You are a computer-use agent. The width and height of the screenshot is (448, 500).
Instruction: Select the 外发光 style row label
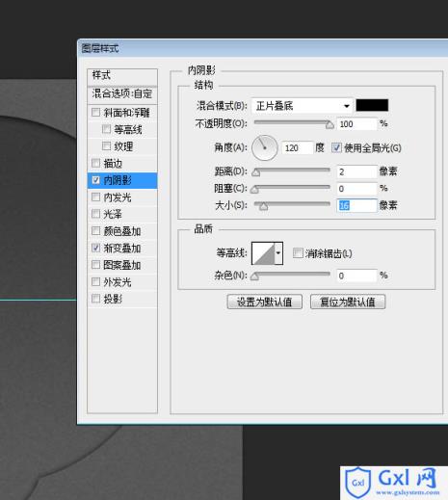tap(118, 282)
